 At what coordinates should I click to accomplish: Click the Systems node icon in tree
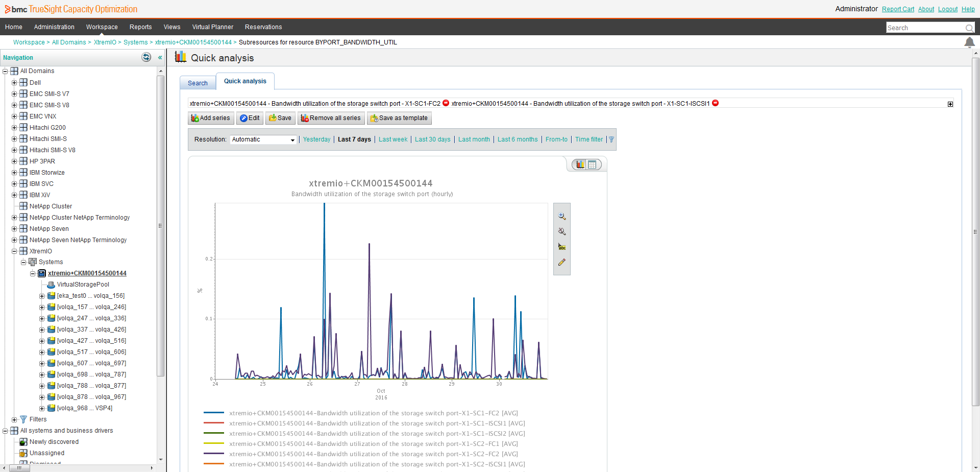(33, 262)
